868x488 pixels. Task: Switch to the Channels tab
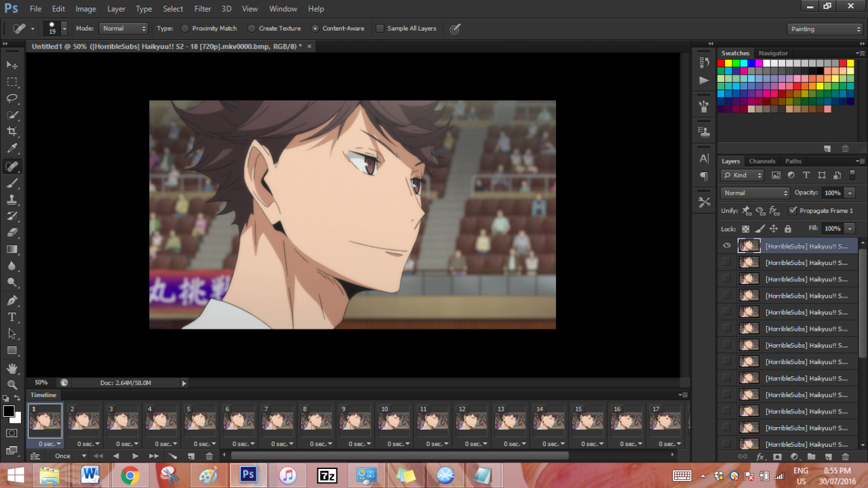[762, 161]
